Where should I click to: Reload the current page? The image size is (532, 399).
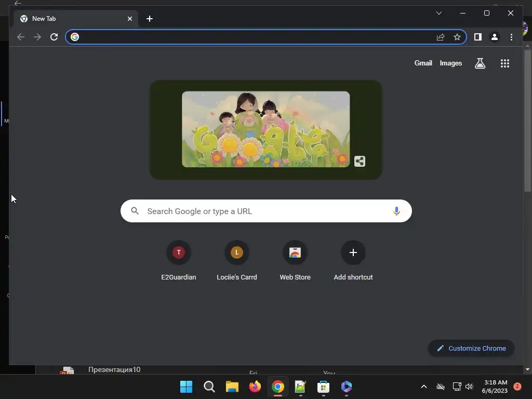coord(54,37)
